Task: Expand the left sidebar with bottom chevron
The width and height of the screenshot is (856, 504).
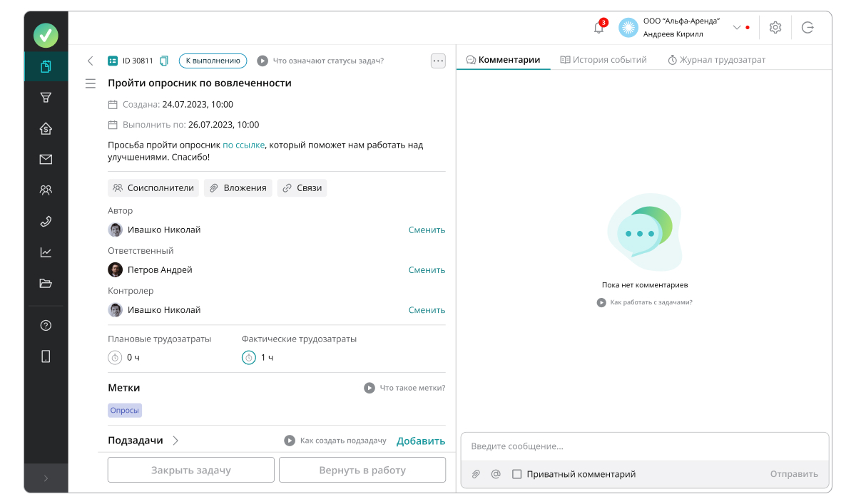Action: point(46,478)
